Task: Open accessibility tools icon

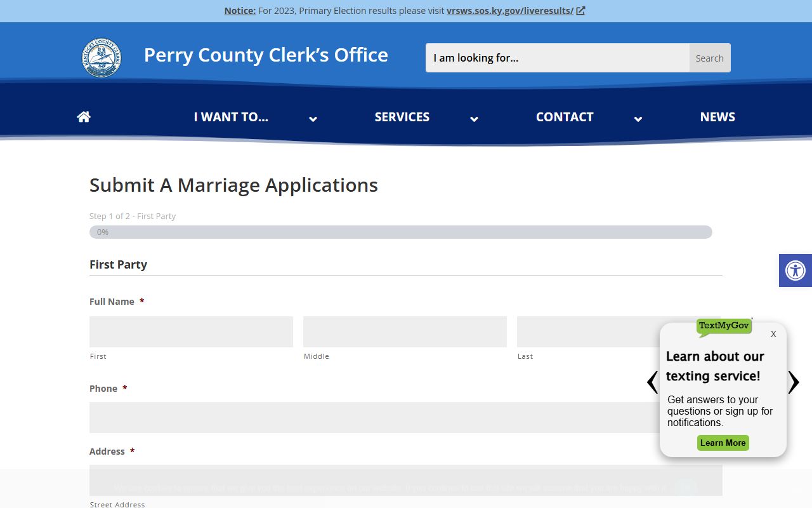Action: (796, 271)
